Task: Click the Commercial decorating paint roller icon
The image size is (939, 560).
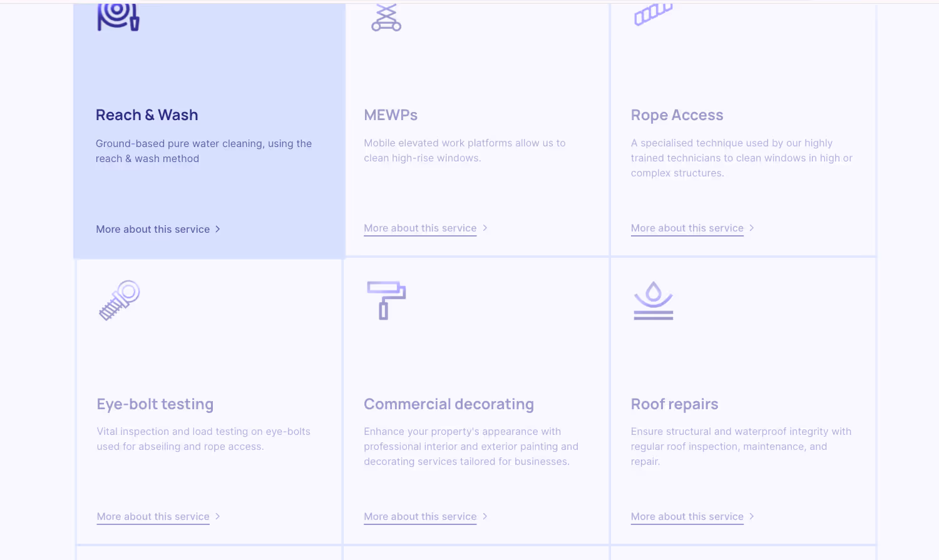Action: point(386,300)
